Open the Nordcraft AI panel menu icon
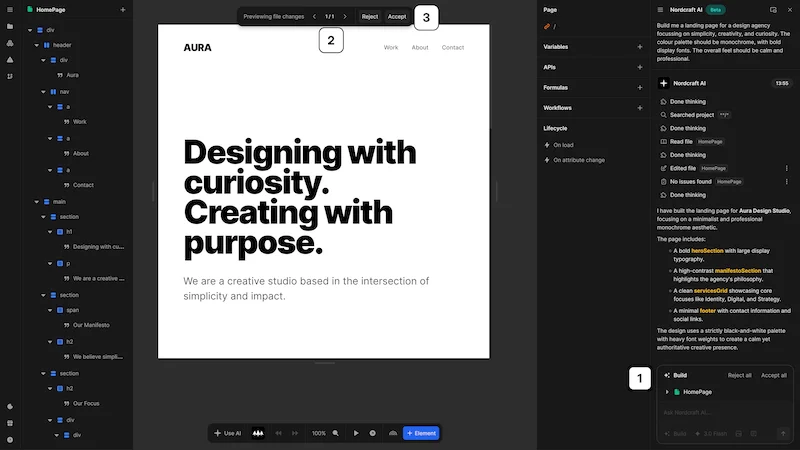The width and height of the screenshot is (800, 450). click(660, 10)
